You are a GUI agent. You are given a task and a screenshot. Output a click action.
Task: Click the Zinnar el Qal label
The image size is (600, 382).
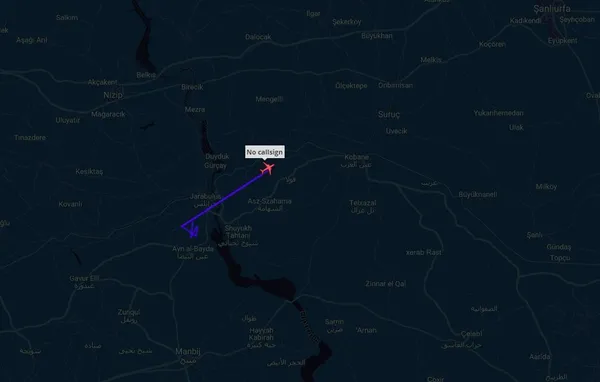[385, 284]
